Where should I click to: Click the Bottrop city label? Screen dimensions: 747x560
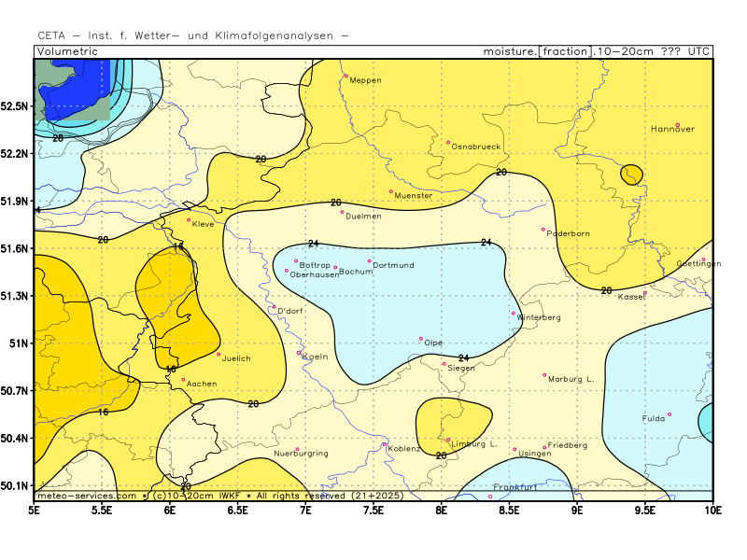coord(315,265)
